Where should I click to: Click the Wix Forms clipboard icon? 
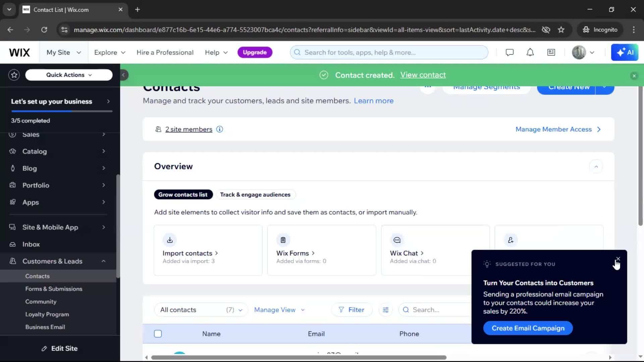click(x=283, y=240)
